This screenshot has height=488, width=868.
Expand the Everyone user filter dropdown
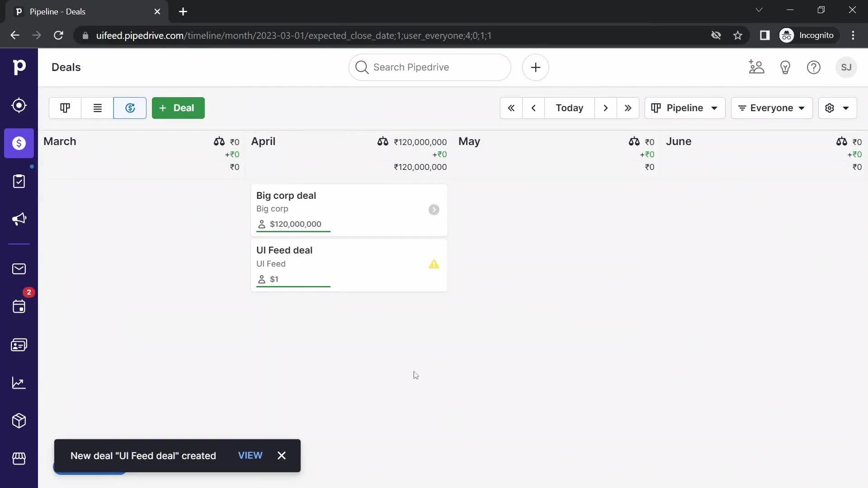coord(771,108)
